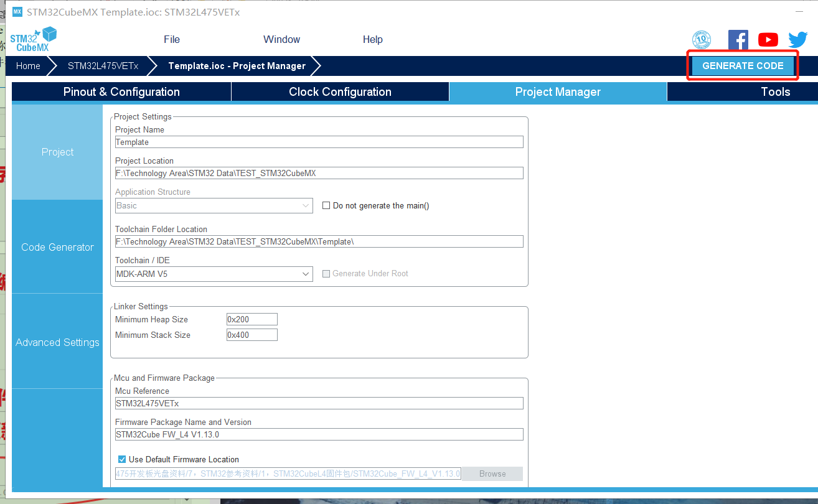This screenshot has height=504, width=818.
Task: Select the Project Manager tab
Action: (558, 91)
